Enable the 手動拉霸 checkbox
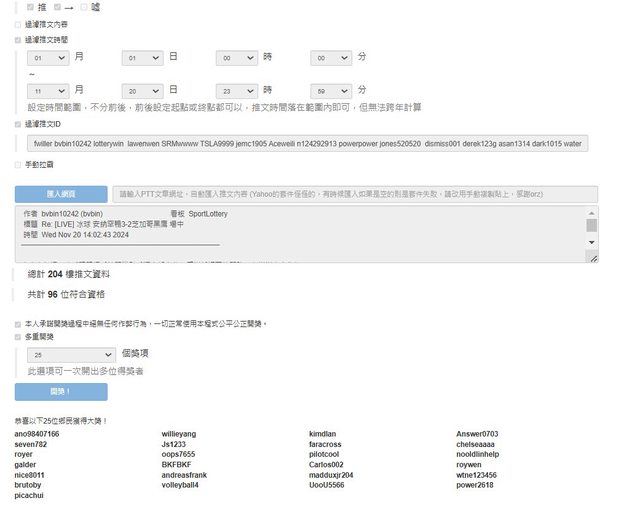640x506 pixels. coord(18,164)
